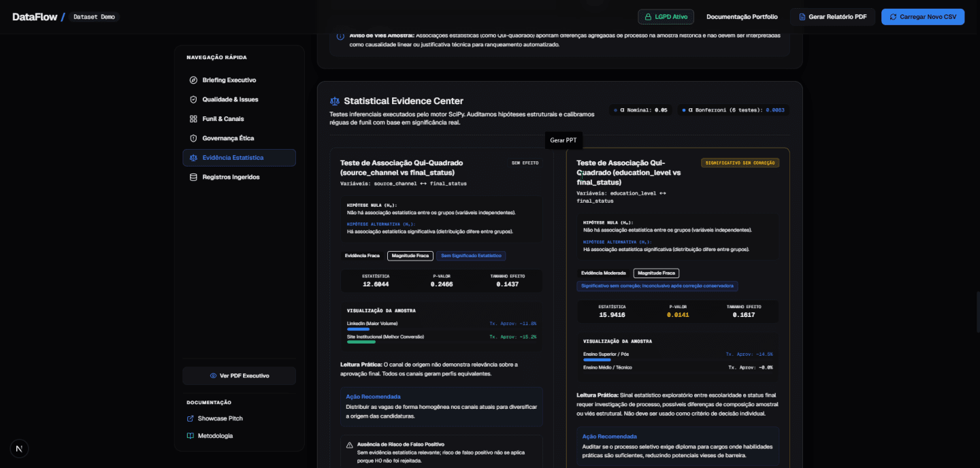This screenshot has width=980, height=468.
Task: Click refresh icon on Carregar Novo CSV
Action: (893, 16)
